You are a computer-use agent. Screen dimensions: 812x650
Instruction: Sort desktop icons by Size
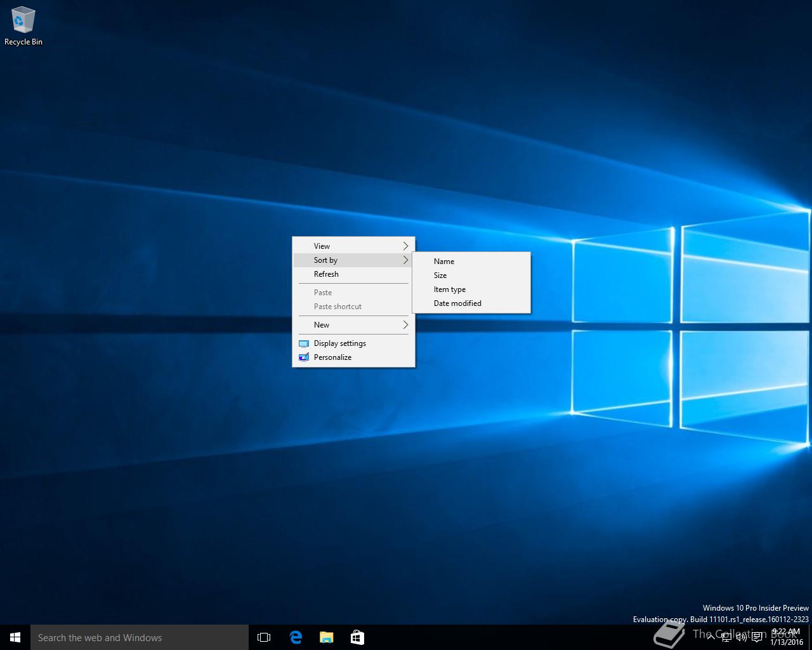pyautogui.click(x=471, y=275)
